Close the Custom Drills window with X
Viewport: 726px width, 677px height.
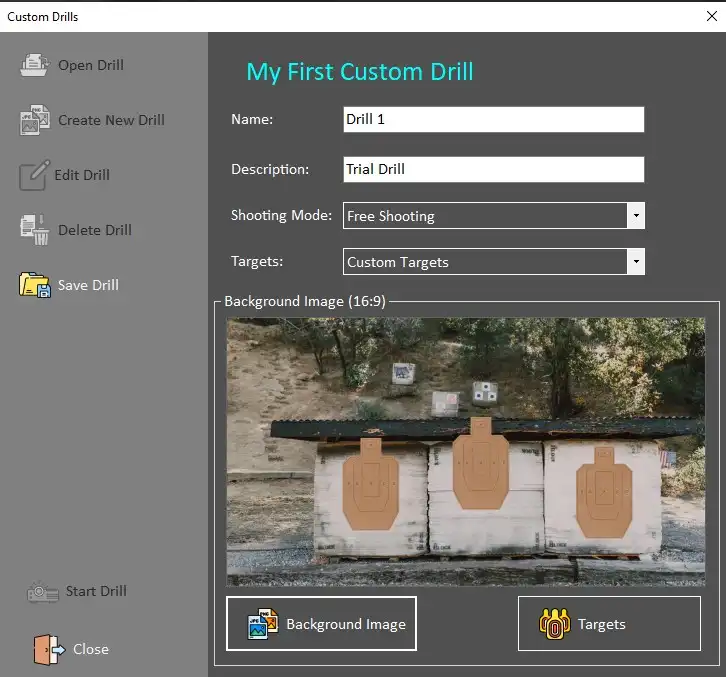tap(712, 16)
